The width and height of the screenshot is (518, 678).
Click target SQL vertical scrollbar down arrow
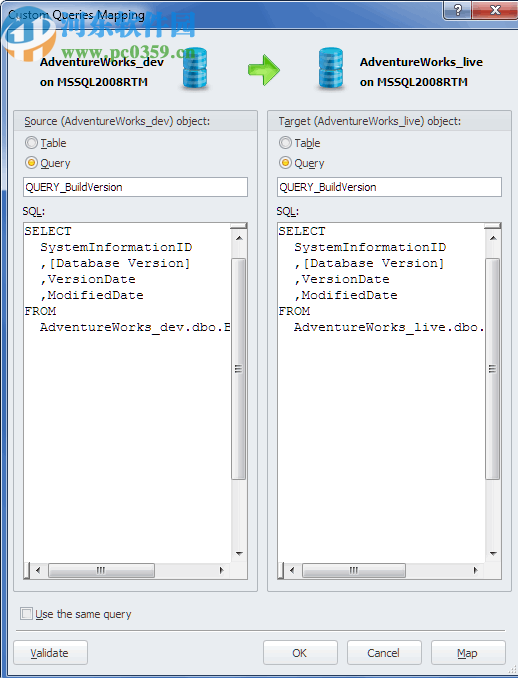coord(492,553)
